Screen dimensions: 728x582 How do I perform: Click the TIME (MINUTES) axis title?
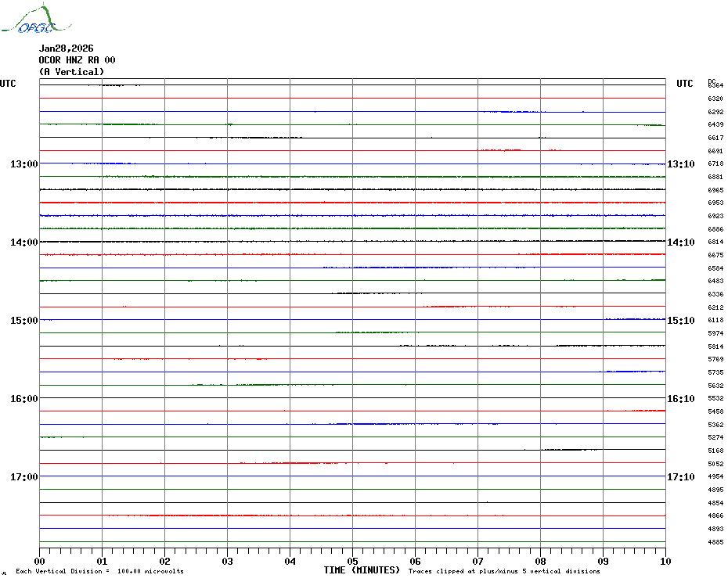[362, 570]
